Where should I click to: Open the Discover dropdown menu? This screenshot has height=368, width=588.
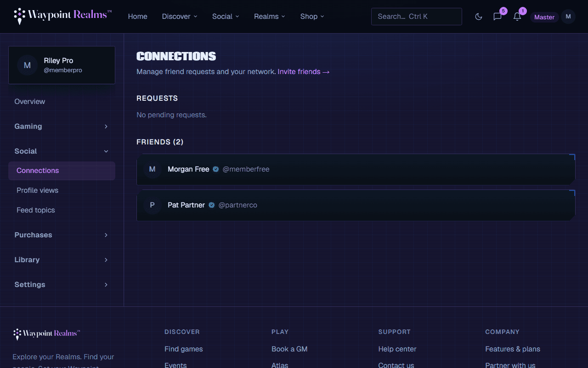click(180, 17)
